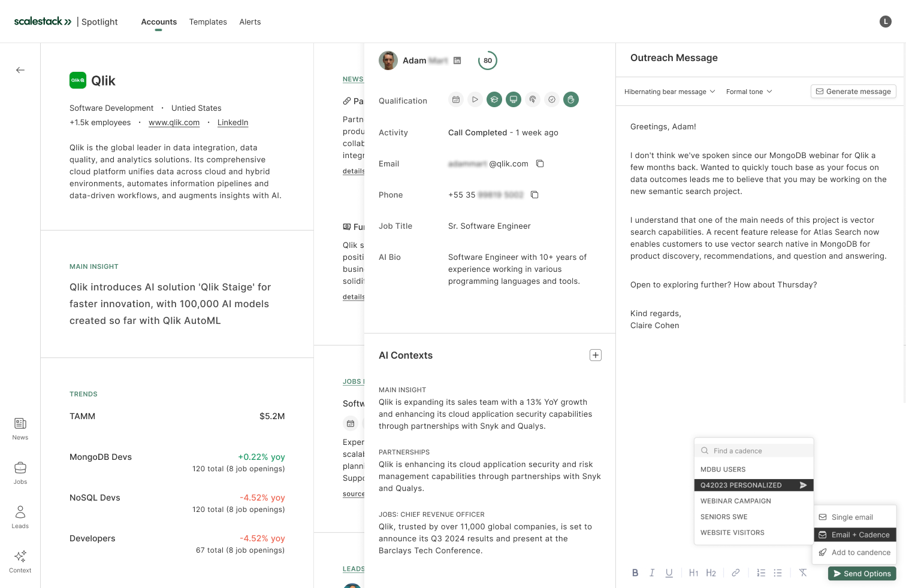
Task: Choose Add to candence option
Action: [x=854, y=553]
